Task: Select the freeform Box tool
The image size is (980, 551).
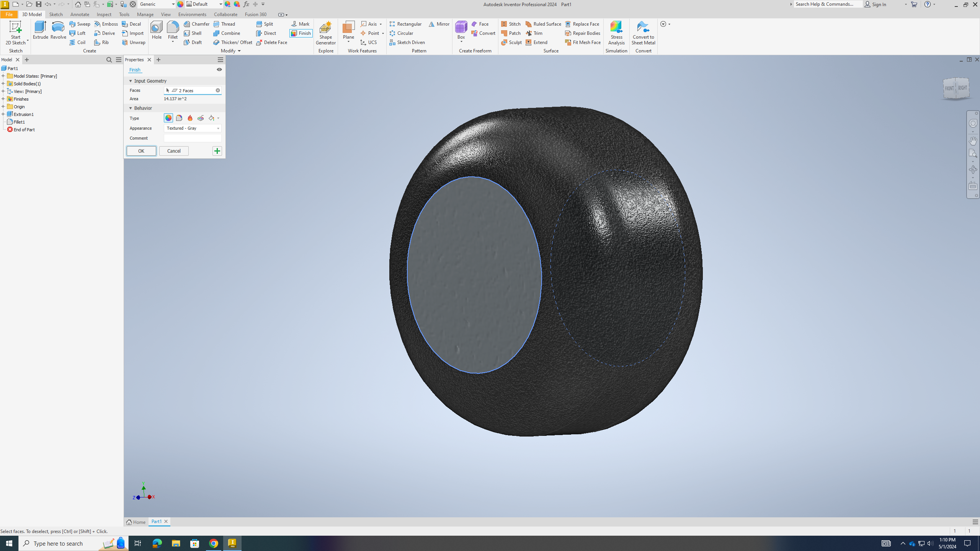Action: pos(461,30)
